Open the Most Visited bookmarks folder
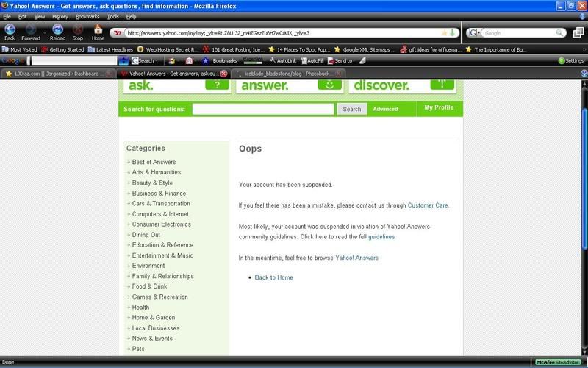 point(20,49)
